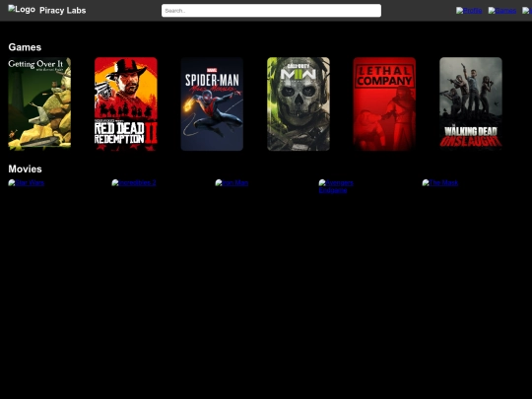Open the Star Wars movie link
Viewport: 532px width, 399px height.
[x=27, y=183]
